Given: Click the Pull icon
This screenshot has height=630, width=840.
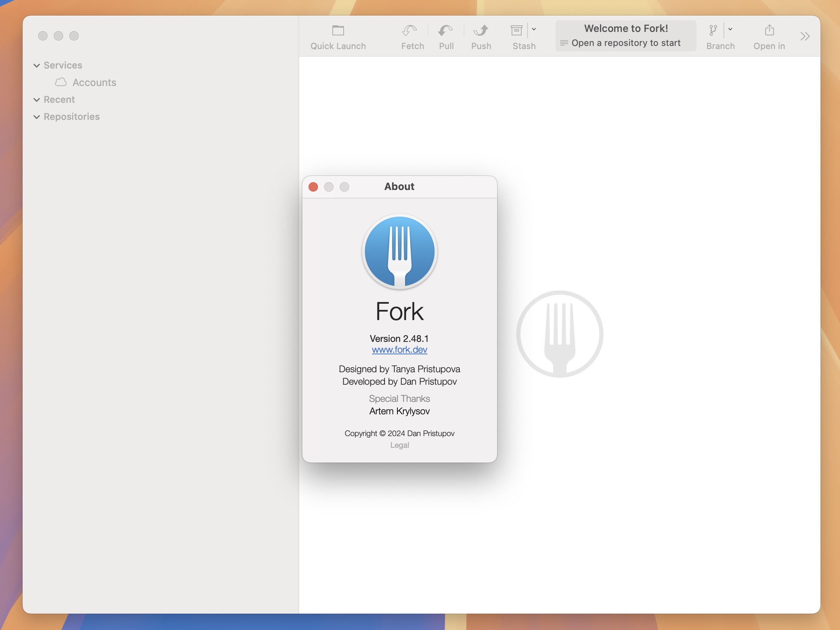Looking at the screenshot, I should coord(447,35).
